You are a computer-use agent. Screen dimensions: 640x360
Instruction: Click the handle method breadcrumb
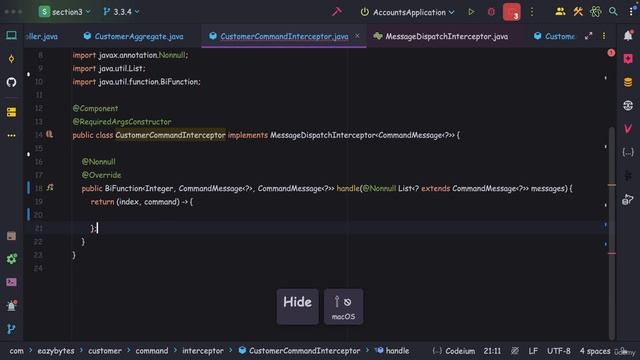click(392, 351)
